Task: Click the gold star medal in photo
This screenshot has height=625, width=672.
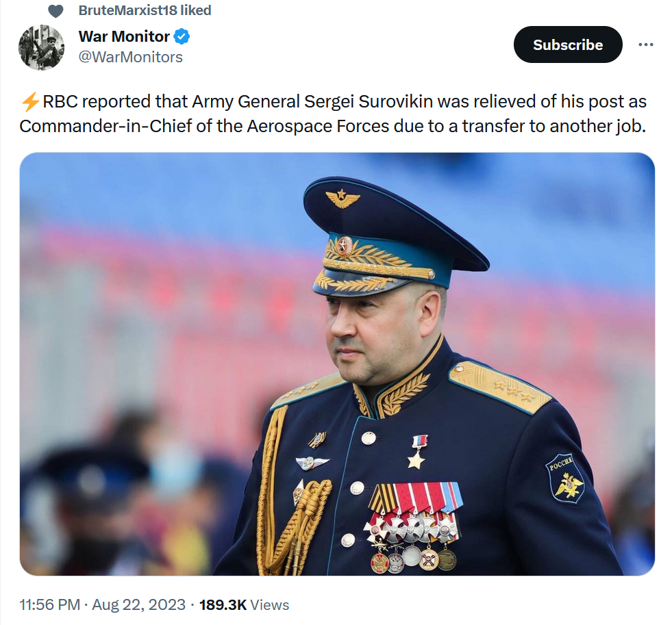Action: (x=416, y=452)
